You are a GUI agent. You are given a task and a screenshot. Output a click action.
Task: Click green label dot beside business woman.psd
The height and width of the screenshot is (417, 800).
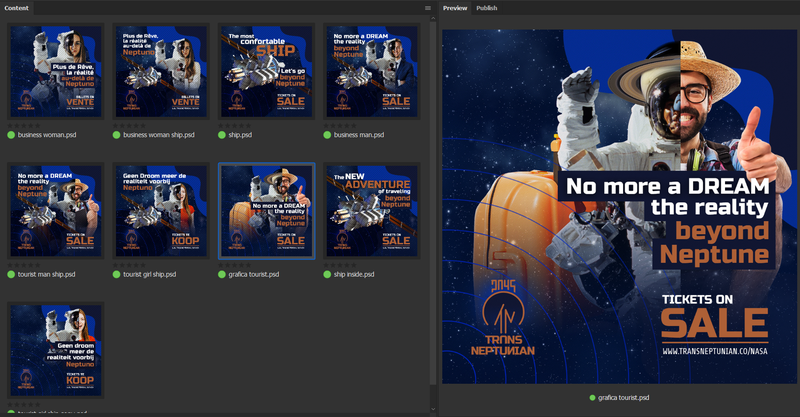[x=12, y=134]
